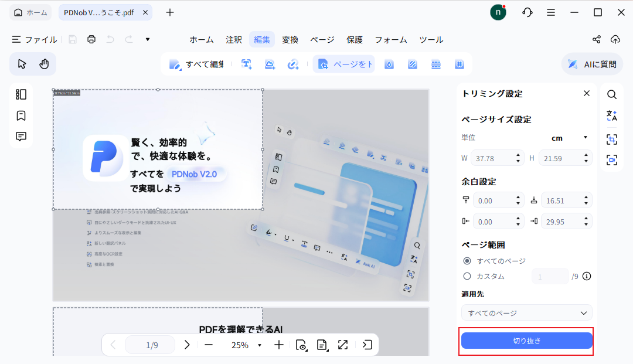This screenshot has height=364, width=633.
Task: Open the add image tool
Action: (x=270, y=64)
